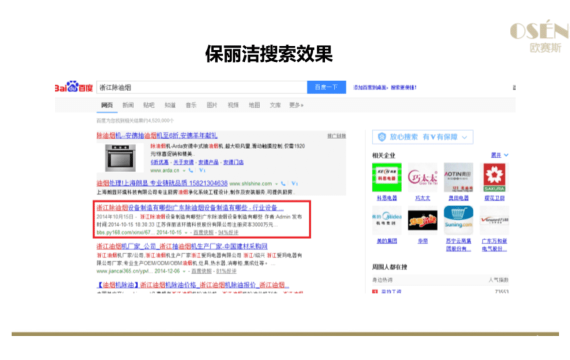
Task: Switch to the 视频 tab
Action: coord(233,105)
